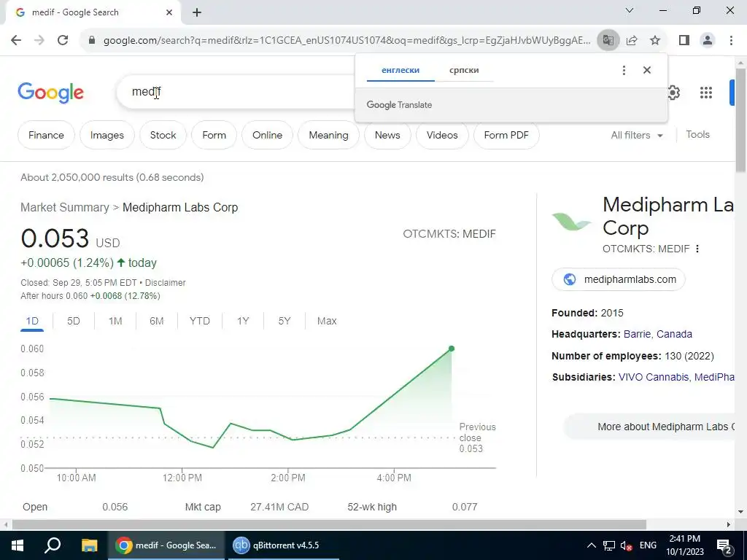This screenshot has width=747, height=560.
Task: Select 5D chart range
Action: 74,321
